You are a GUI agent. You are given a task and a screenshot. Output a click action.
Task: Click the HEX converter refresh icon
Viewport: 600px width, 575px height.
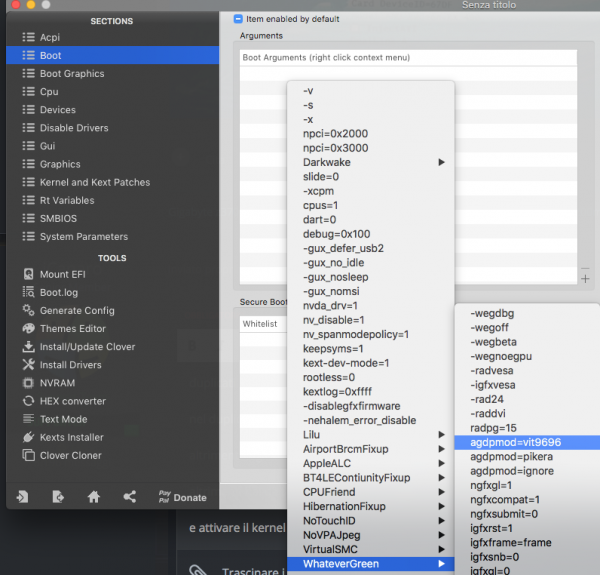(28, 401)
